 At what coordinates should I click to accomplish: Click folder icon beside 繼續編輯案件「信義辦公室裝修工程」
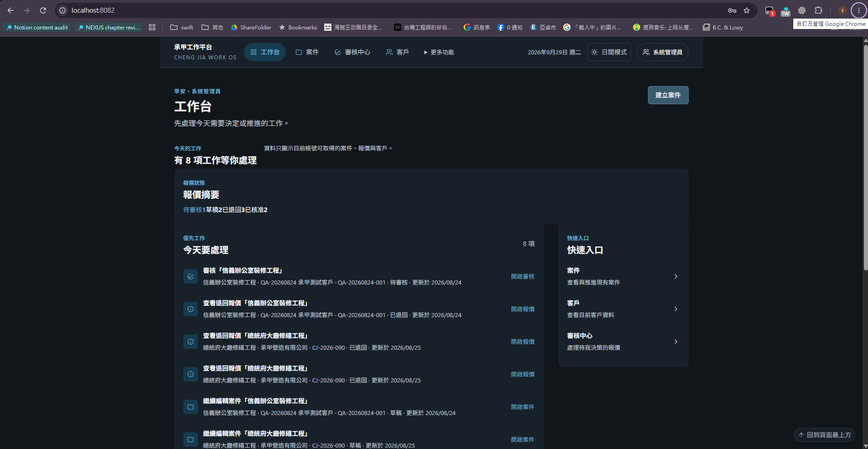pyautogui.click(x=191, y=407)
